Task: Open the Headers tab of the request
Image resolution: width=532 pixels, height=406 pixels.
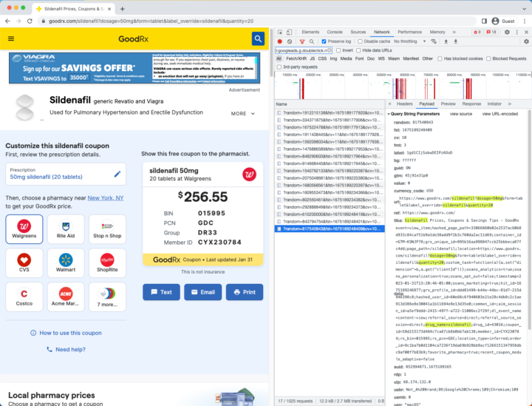Action: 404,104
